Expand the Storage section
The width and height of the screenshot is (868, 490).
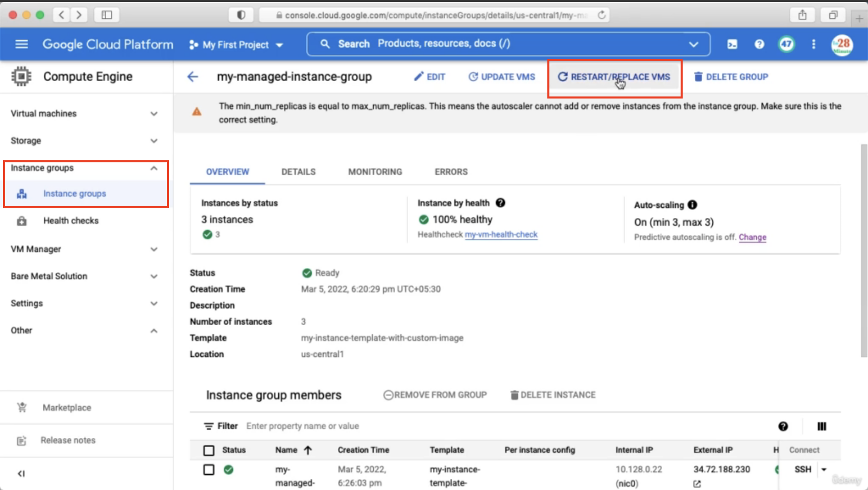(x=154, y=141)
